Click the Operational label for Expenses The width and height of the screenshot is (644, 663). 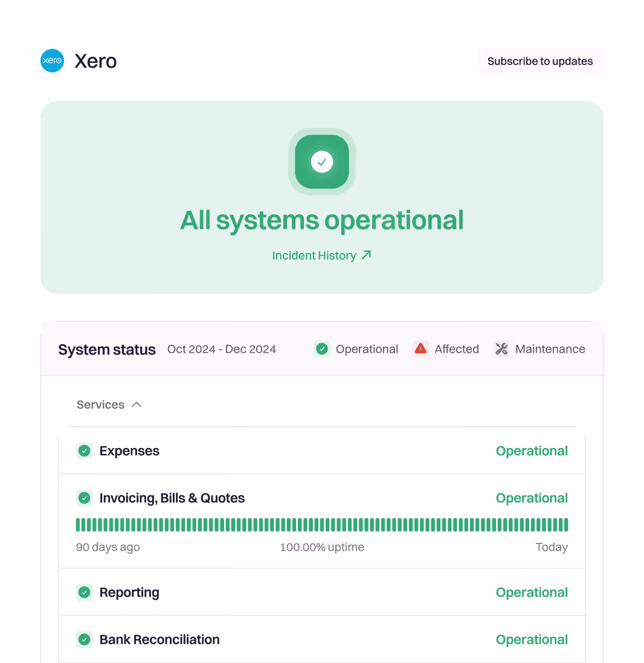(x=532, y=450)
